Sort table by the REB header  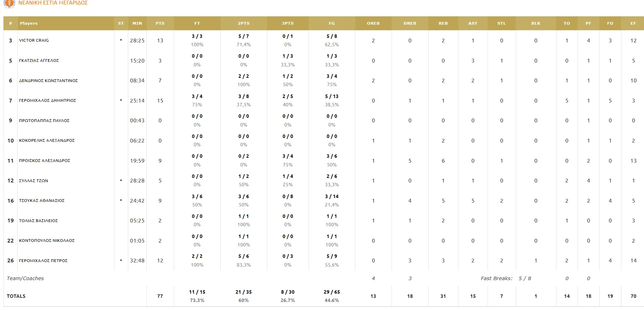(443, 23)
